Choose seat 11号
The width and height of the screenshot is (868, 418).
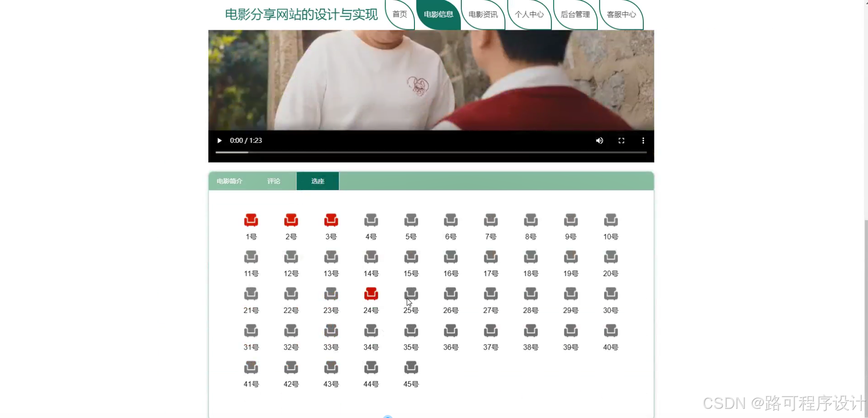[251, 257]
